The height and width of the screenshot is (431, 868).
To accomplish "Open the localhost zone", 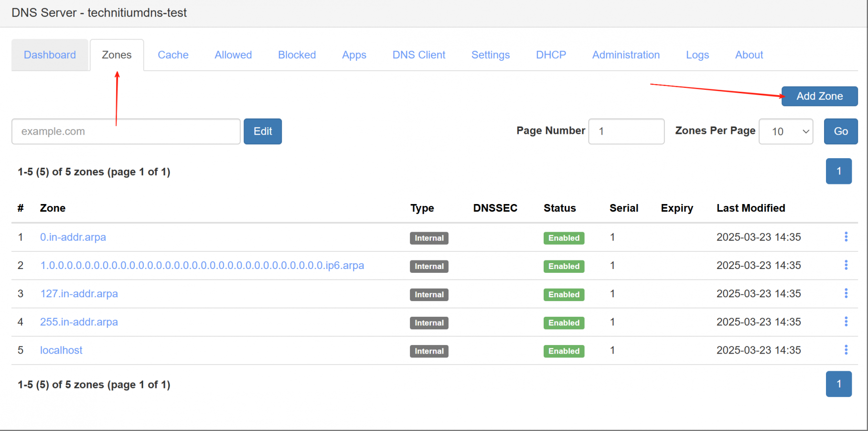I will (61, 350).
